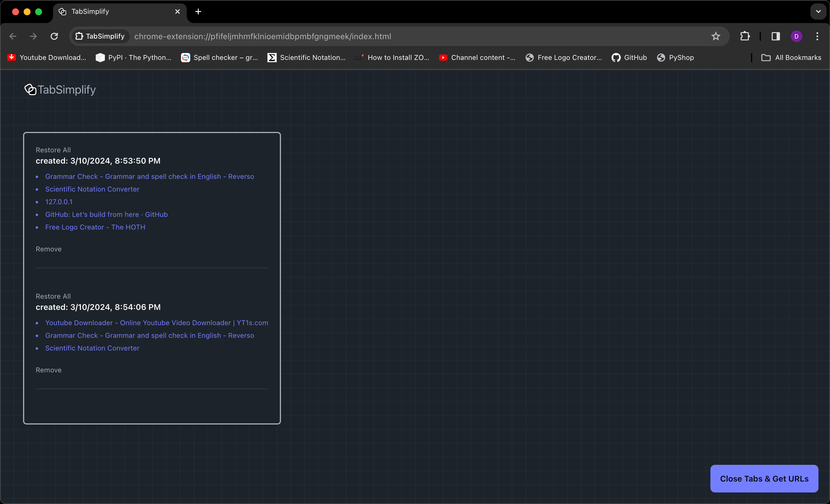The height and width of the screenshot is (504, 830).
Task: Open Spell checker bookmark
Action: click(219, 58)
